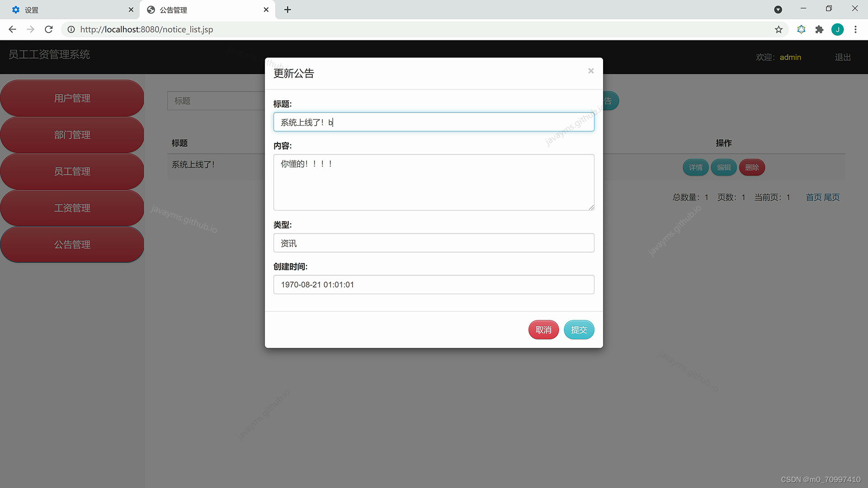Screen dimensions: 868x488
Task: Cancel with the red 取消 button
Action: pos(543,330)
